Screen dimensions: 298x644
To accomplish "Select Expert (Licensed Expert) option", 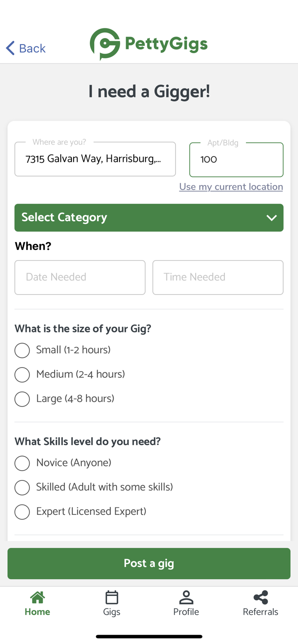I will coord(22,512).
